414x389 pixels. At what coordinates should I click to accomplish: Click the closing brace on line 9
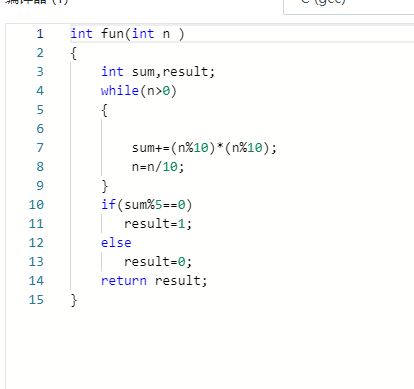coord(104,186)
